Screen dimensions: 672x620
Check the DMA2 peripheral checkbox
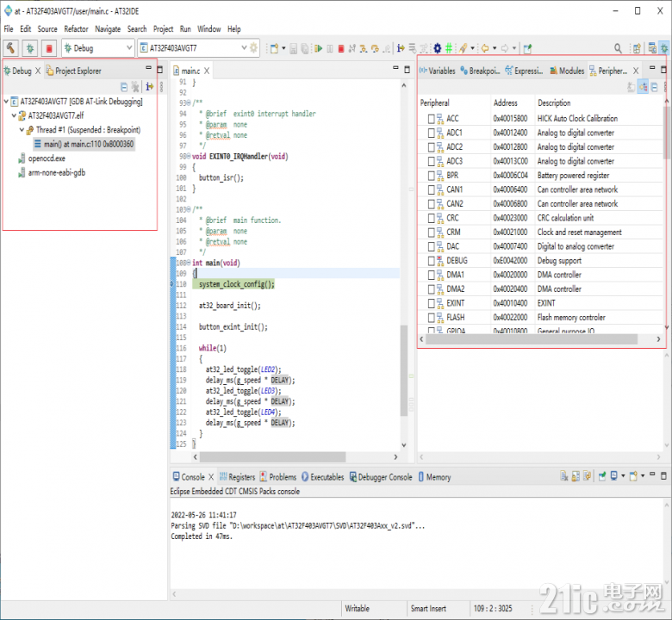[x=432, y=288]
